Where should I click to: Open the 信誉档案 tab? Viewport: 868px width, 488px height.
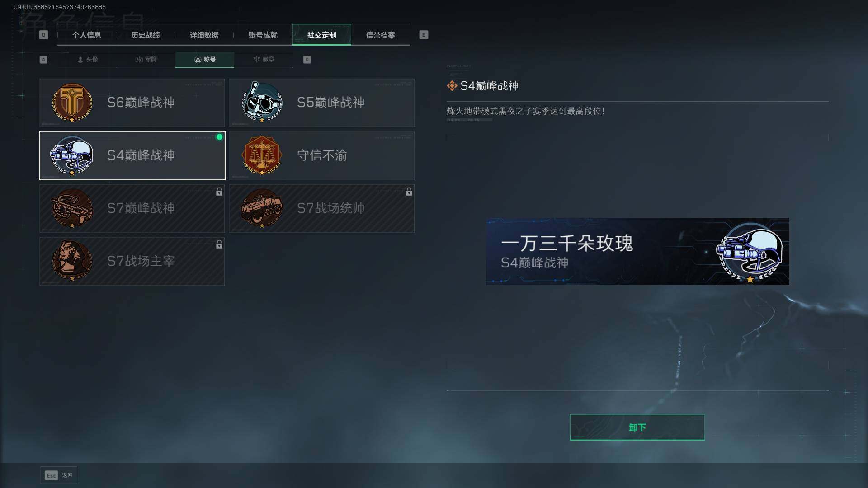point(381,35)
